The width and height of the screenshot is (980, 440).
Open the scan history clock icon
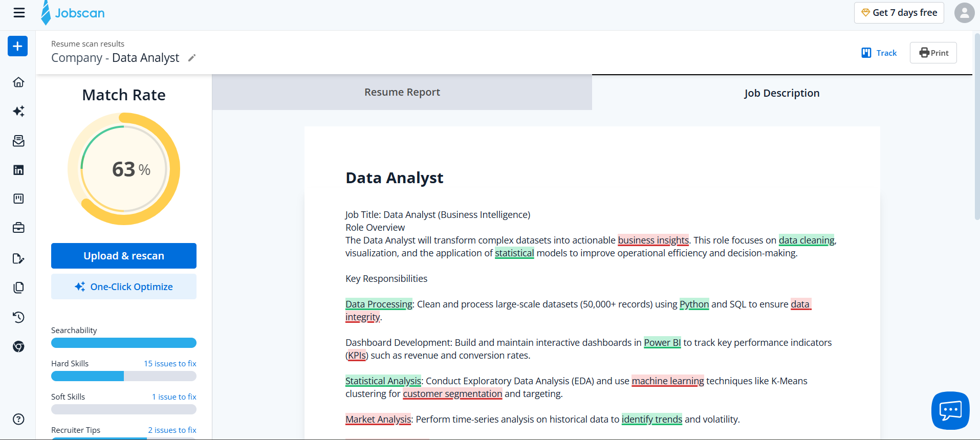coord(18,317)
